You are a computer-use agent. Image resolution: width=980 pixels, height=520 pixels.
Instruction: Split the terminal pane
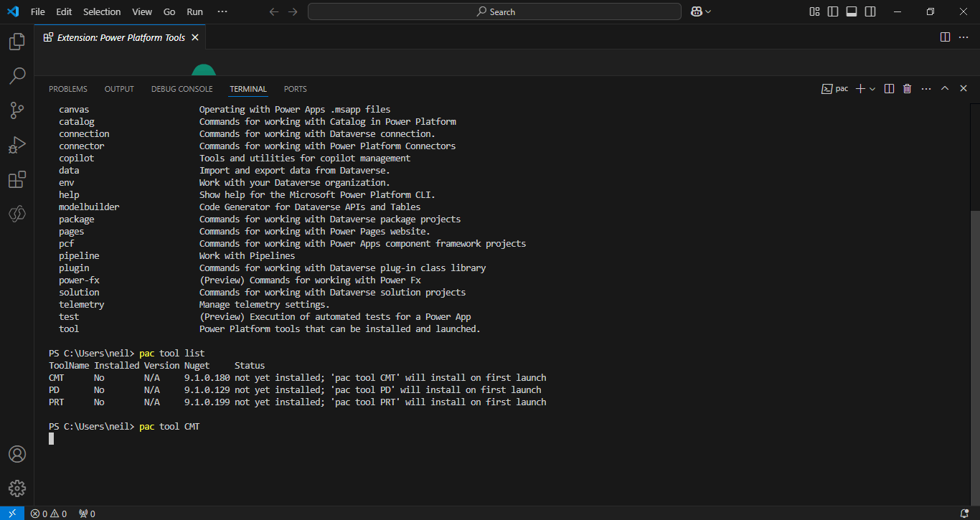point(889,89)
